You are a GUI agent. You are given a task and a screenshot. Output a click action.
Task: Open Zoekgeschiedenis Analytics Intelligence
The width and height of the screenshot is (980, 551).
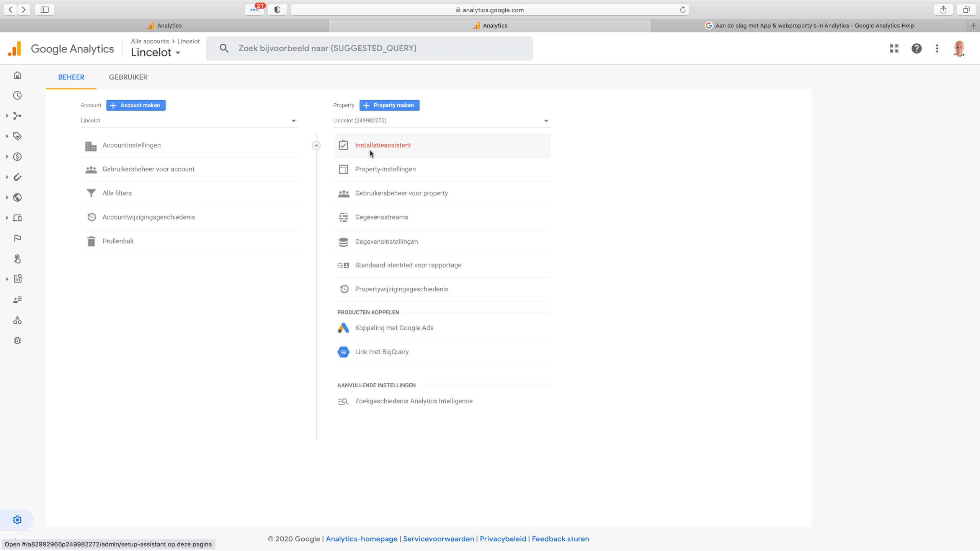[x=443, y=401]
